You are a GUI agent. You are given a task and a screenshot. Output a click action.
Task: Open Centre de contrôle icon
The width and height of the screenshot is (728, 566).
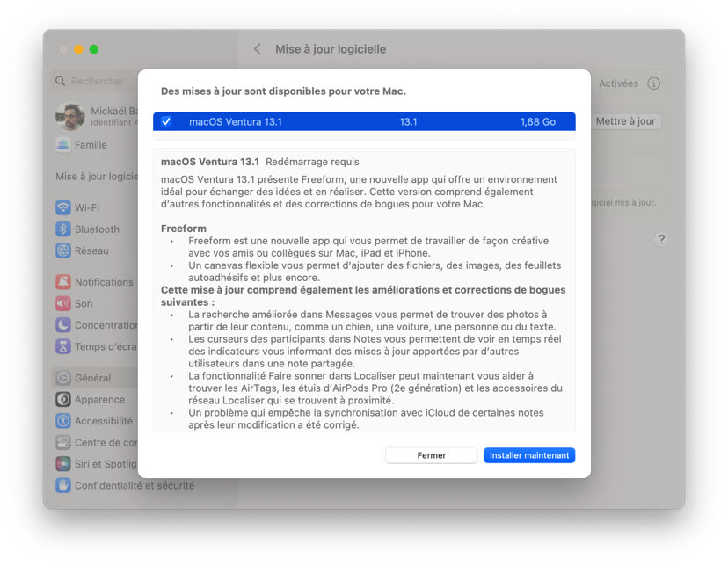(x=63, y=443)
